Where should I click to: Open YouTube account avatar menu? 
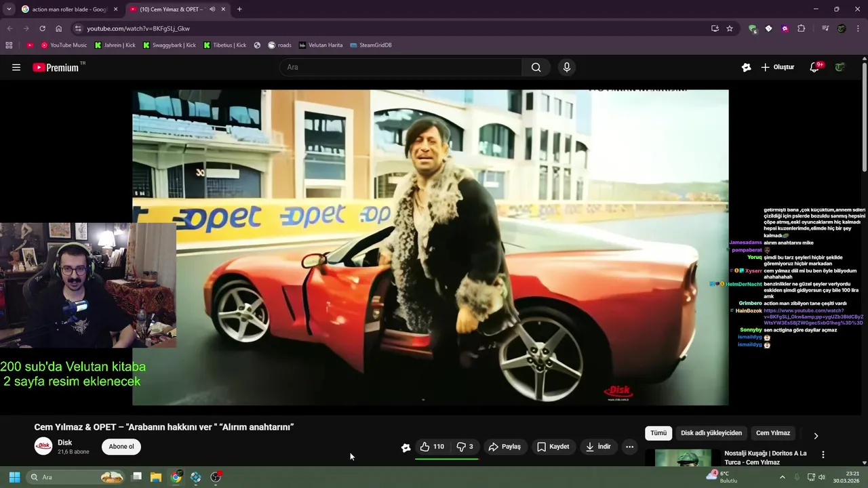pos(840,67)
